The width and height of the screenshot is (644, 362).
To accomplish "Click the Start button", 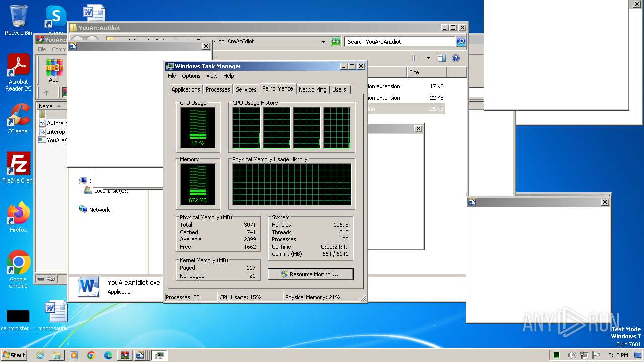I will (14, 355).
